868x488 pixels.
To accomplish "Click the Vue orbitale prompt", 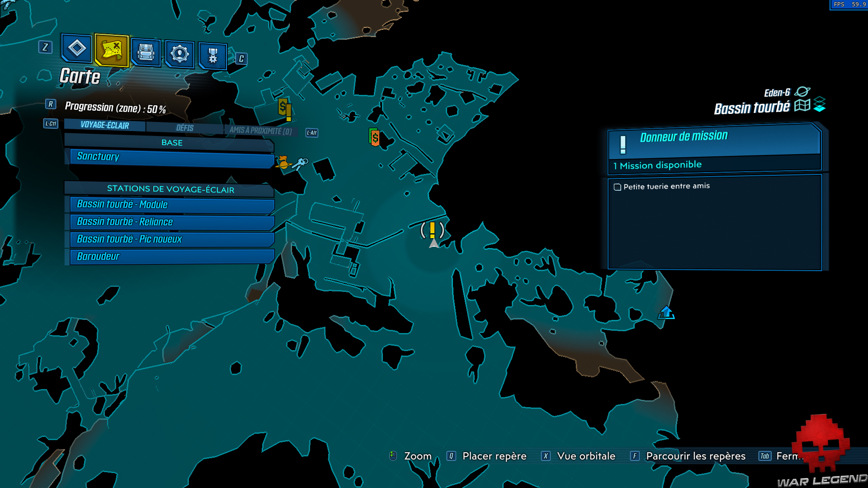I will pos(585,456).
